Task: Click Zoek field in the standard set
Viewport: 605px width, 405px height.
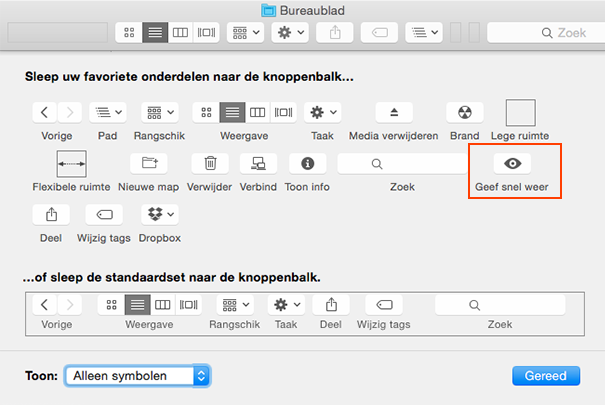Action: point(500,305)
